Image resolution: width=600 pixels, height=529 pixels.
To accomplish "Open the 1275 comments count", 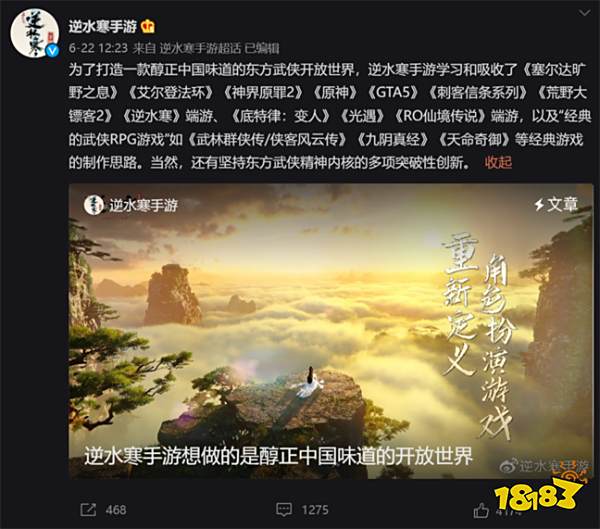I will click(315, 510).
